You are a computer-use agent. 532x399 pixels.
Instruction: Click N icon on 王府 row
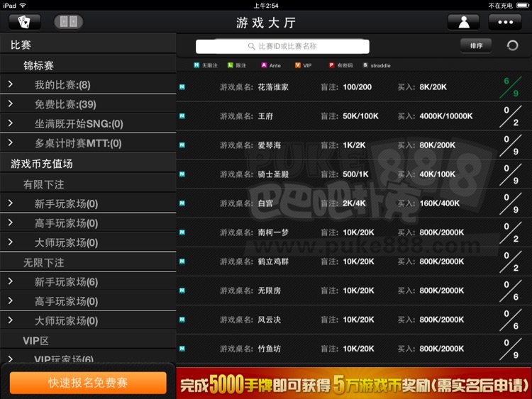point(182,116)
